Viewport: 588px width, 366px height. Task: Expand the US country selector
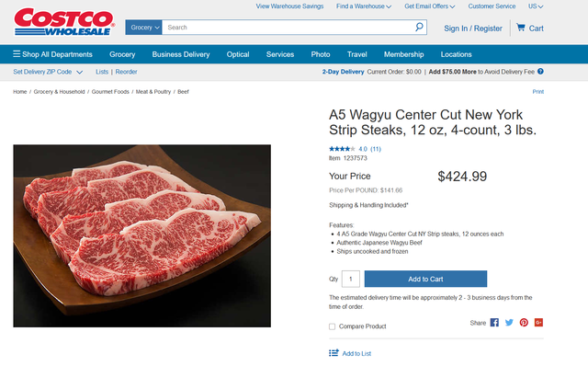[536, 6]
